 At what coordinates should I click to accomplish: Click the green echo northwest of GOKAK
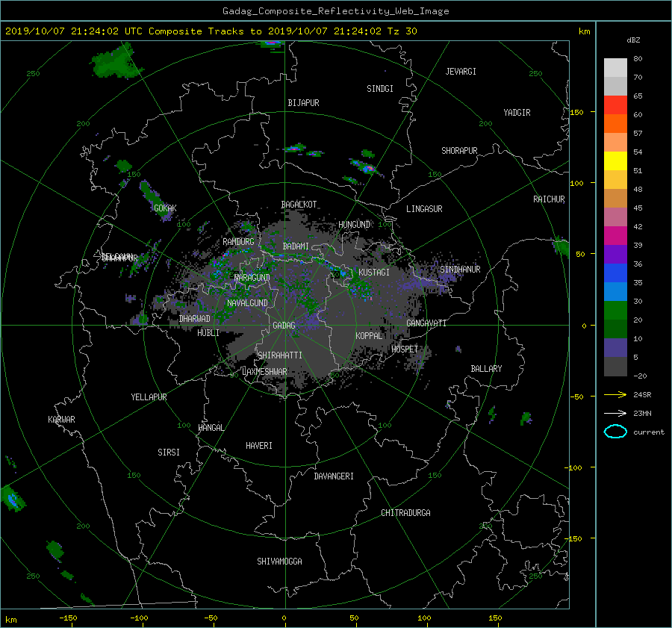124,165
